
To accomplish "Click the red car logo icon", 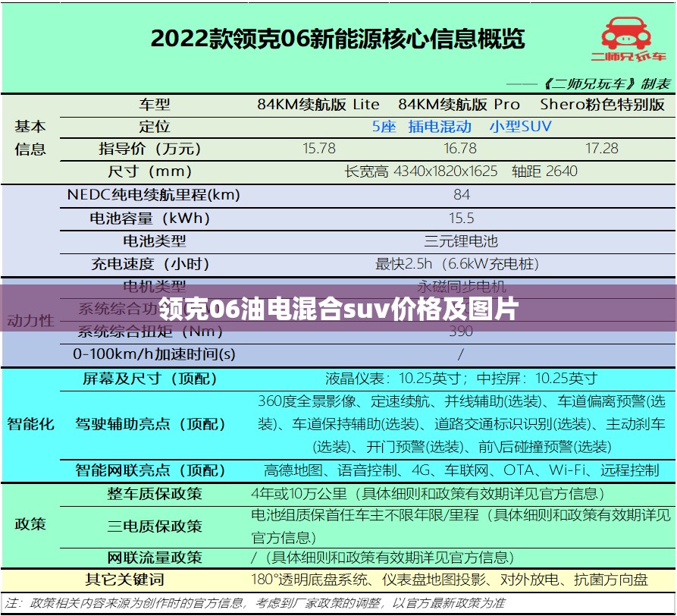I will click(626, 33).
